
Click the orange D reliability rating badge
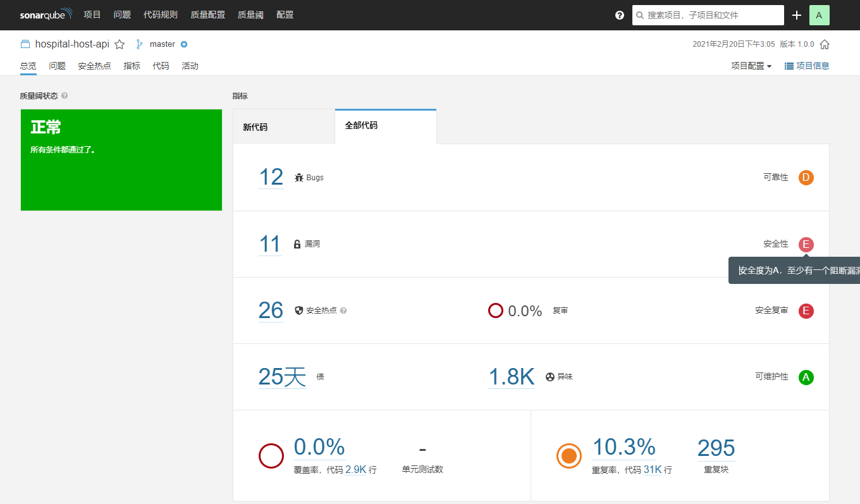coord(806,178)
